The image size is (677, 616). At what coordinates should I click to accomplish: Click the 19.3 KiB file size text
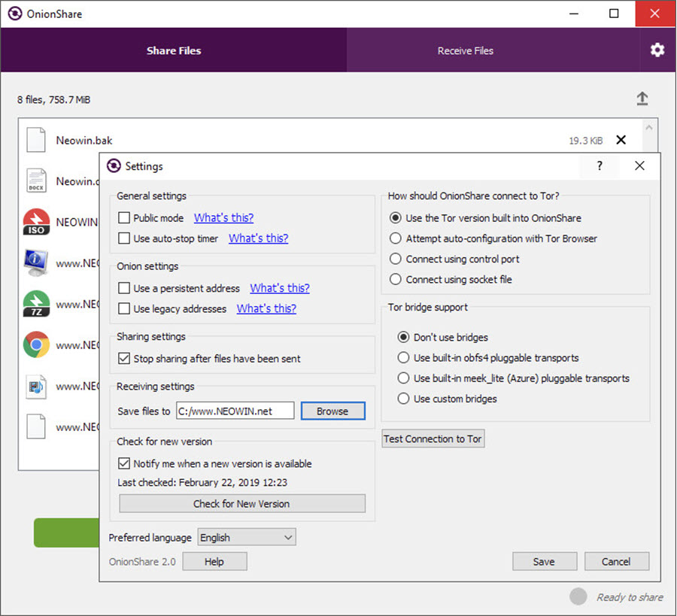(x=585, y=141)
